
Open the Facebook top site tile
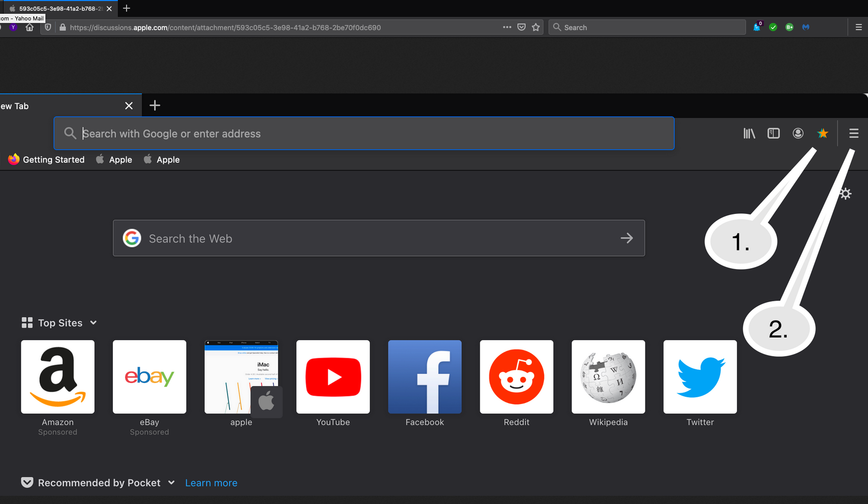[425, 377]
